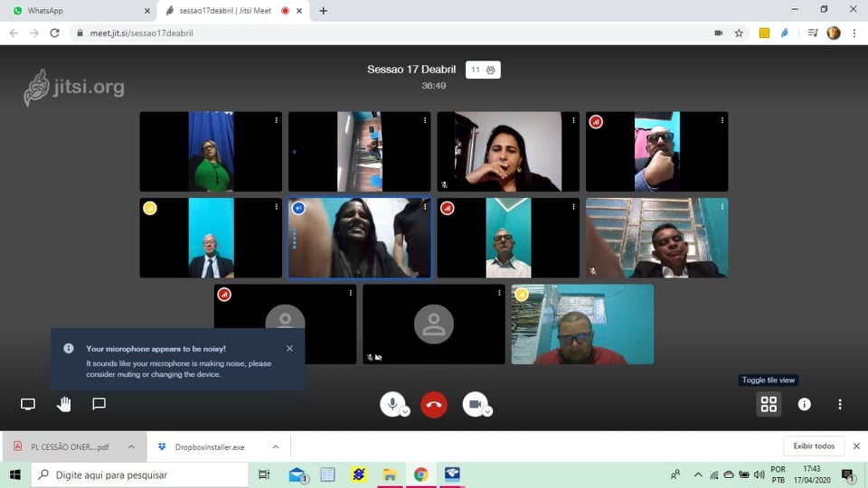Open File Explorer from taskbar
Viewport: 868px width, 488px height.
[390, 474]
